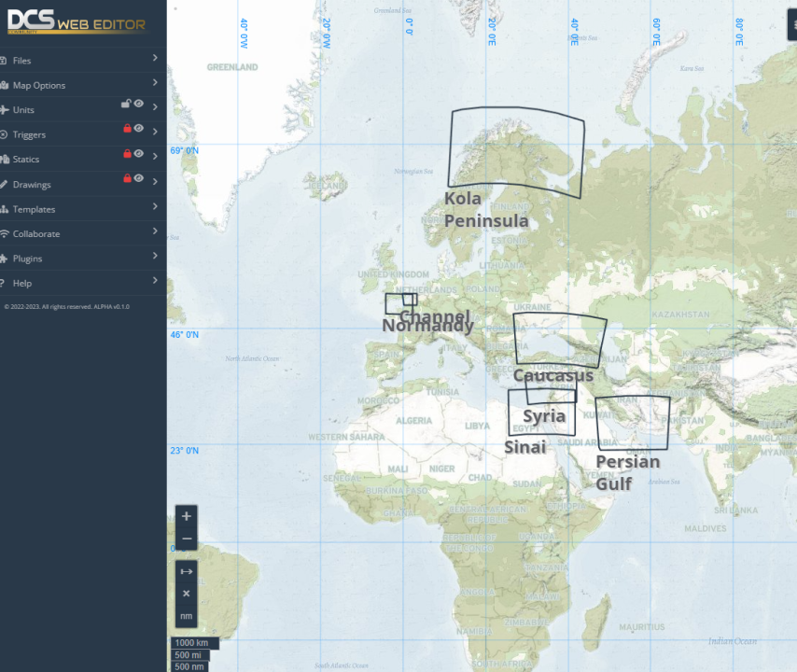Viewport: 797px width, 672px height.
Task: Click red padlock next to Statics
Action: click(x=127, y=153)
